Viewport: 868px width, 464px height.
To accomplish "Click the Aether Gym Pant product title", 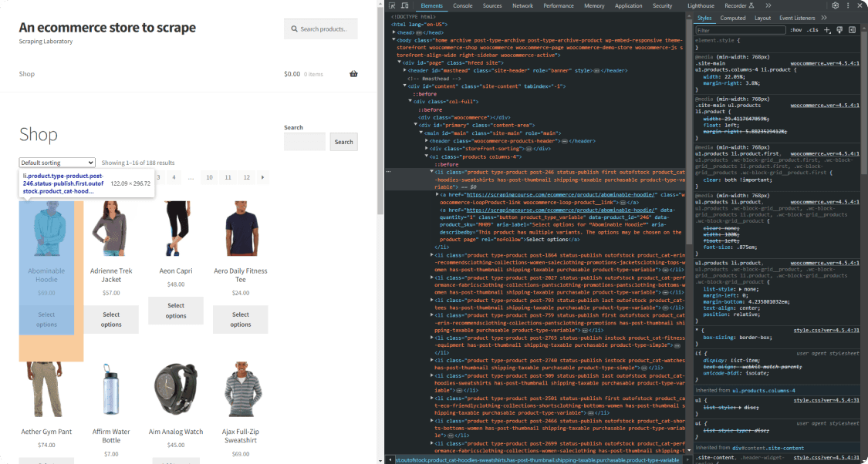I will 46,432.
